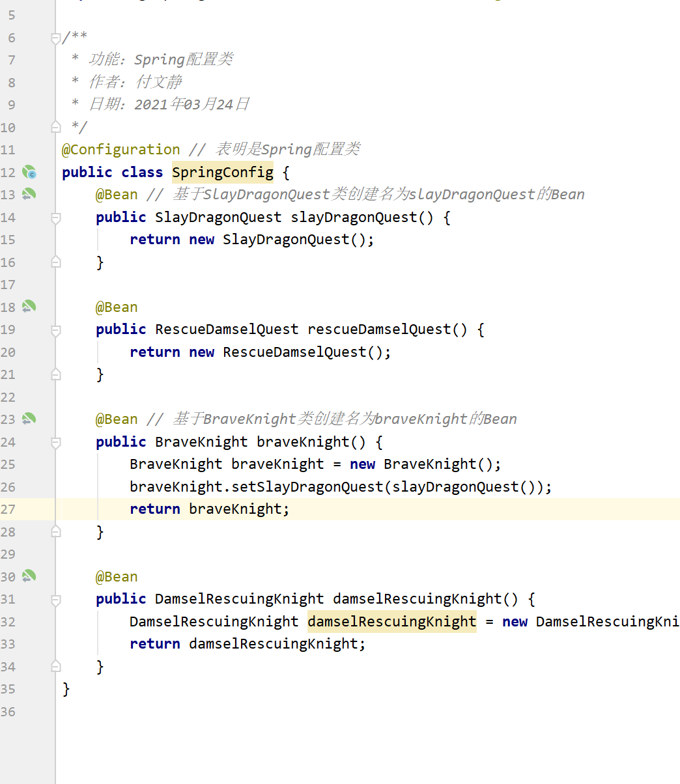The width and height of the screenshot is (680, 784).
Task: Click the Spring bean gutter icon on line 13
Action: pos(29,194)
